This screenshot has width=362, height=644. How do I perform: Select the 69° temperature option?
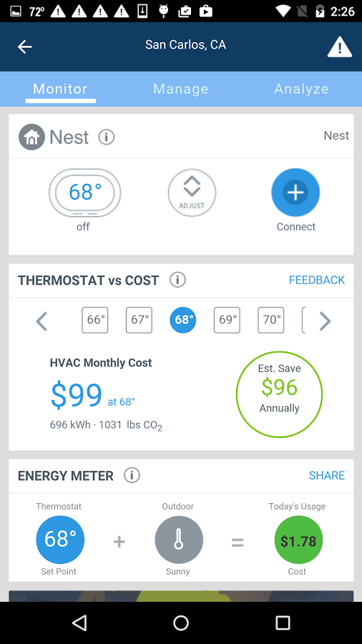point(227,320)
